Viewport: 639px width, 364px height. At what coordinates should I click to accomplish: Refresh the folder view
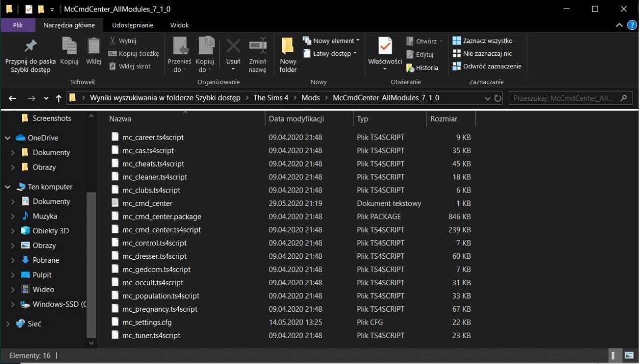(498, 98)
